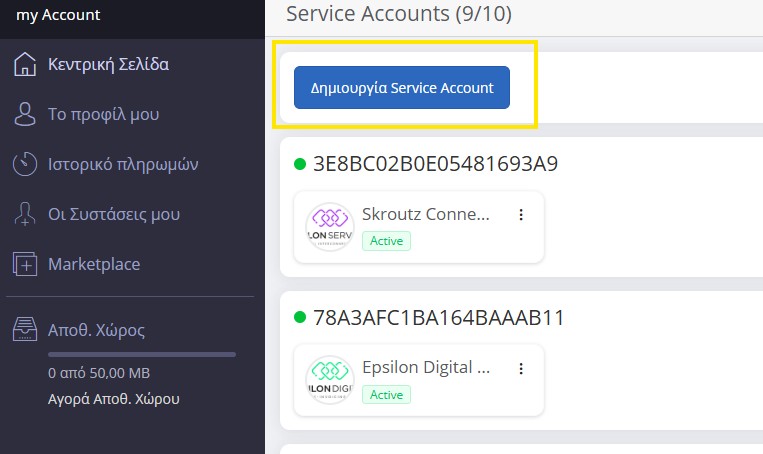Click the Marketplace plus-box icon
The height and width of the screenshot is (454, 763).
click(25, 265)
